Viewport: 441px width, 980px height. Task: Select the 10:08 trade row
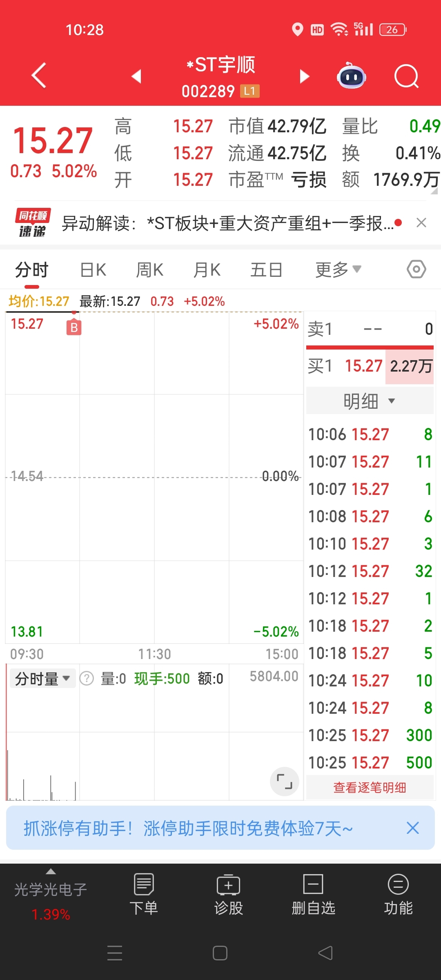370,517
